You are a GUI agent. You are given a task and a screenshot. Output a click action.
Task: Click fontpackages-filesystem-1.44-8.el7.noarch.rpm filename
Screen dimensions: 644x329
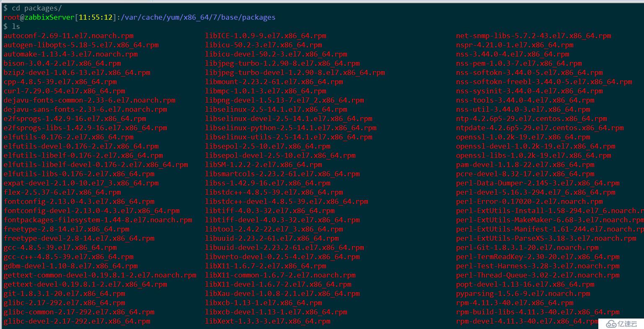98,220
